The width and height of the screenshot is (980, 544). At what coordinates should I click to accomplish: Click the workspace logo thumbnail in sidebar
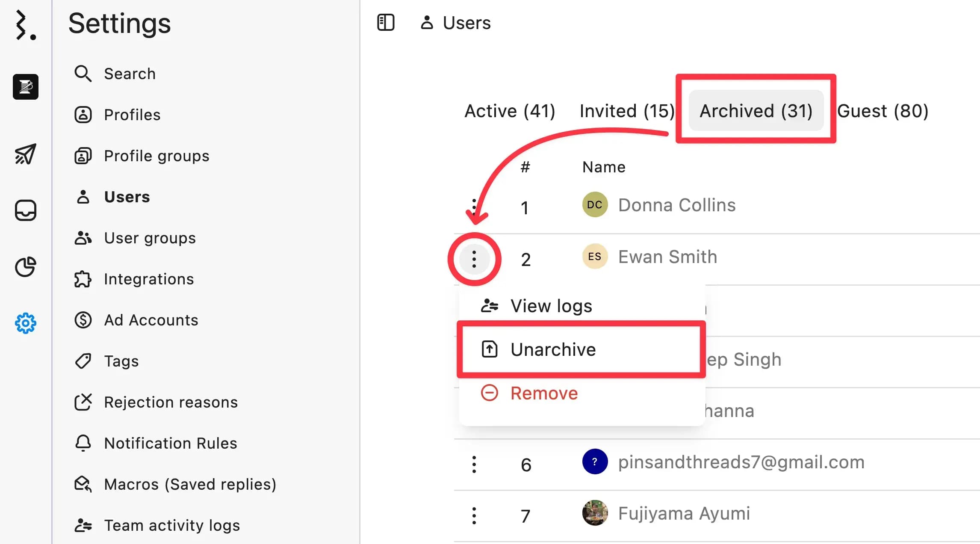click(x=26, y=87)
